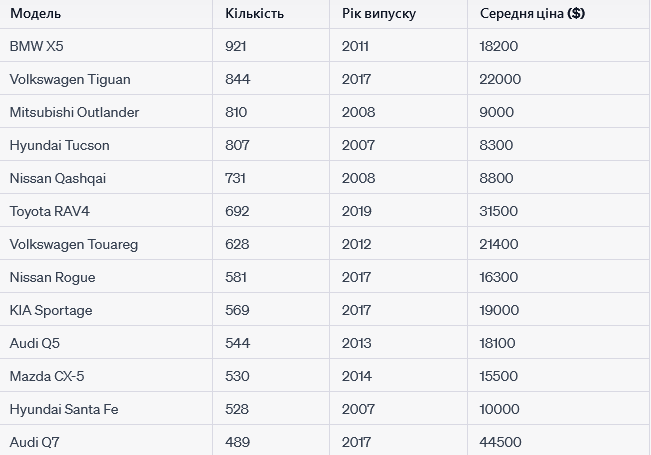The width and height of the screenshot is (651, 455).
Task: Click the Volkswagen Tiguan row name
Action: coord(70,79)
